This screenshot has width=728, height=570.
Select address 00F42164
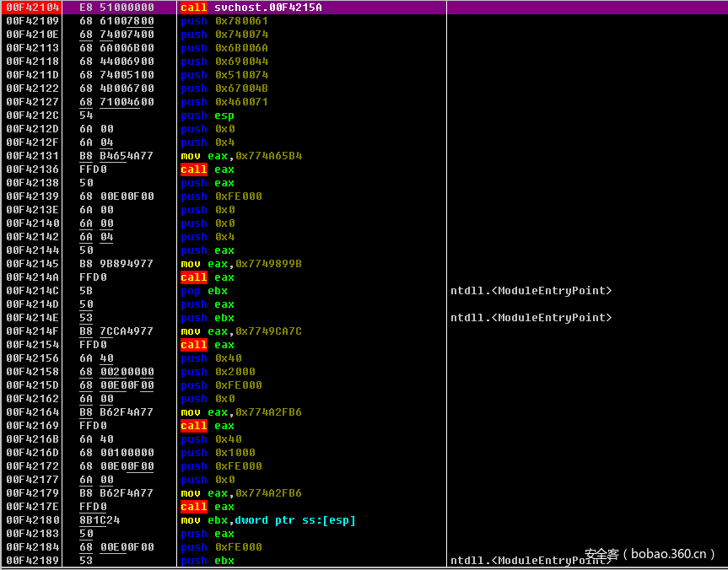point(33,411)
